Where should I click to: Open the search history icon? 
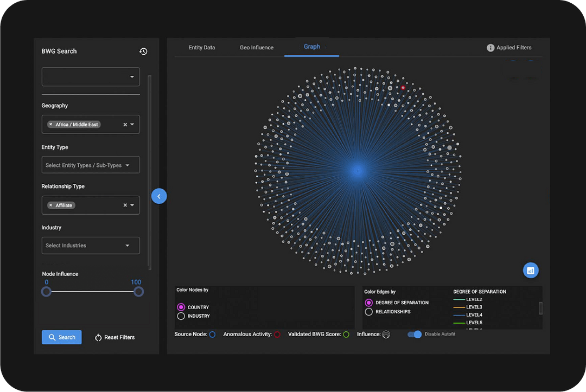point(143,51)
